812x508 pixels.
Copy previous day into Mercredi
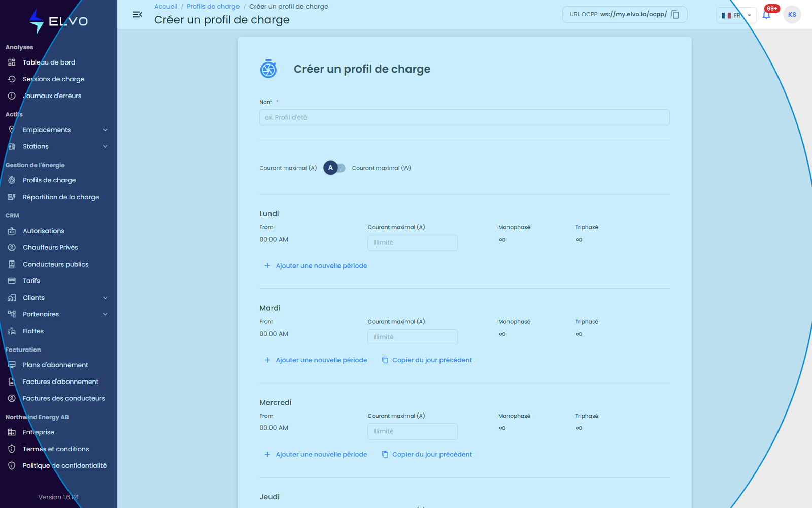point(427,455)
